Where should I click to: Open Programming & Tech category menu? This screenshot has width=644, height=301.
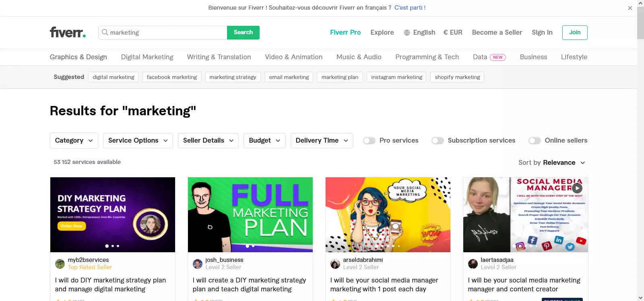tap(427, 57)
